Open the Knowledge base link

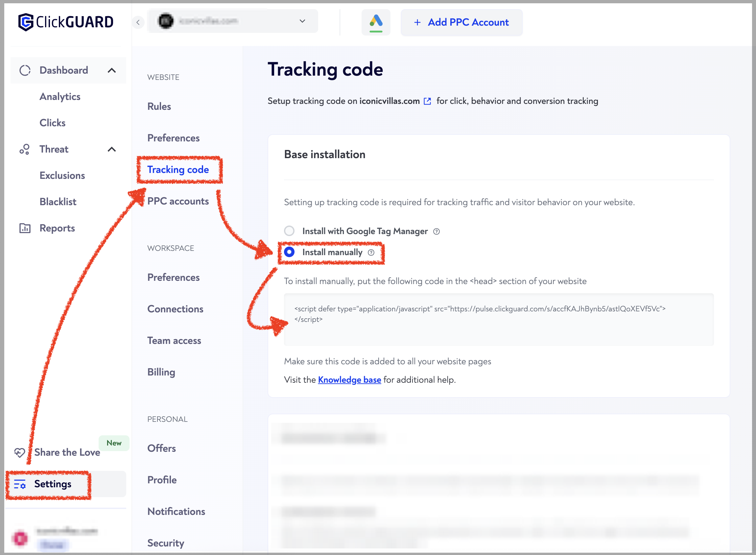(x=349, y=380)
